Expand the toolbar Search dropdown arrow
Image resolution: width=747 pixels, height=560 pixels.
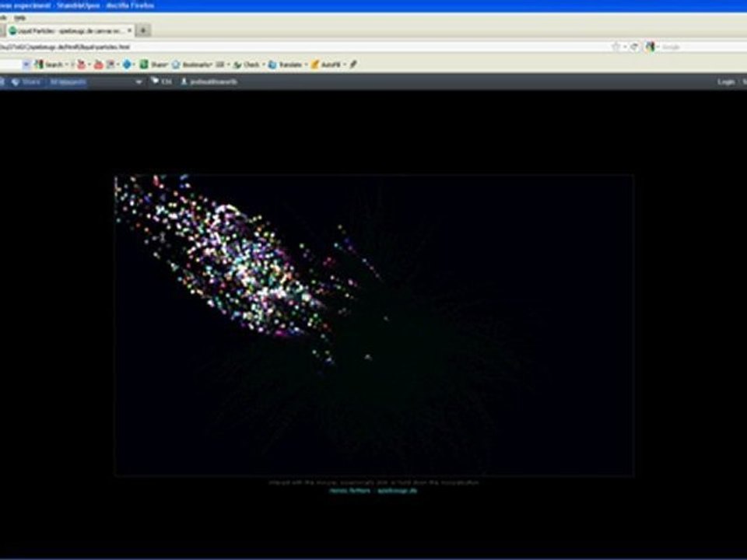click(67, 65)
